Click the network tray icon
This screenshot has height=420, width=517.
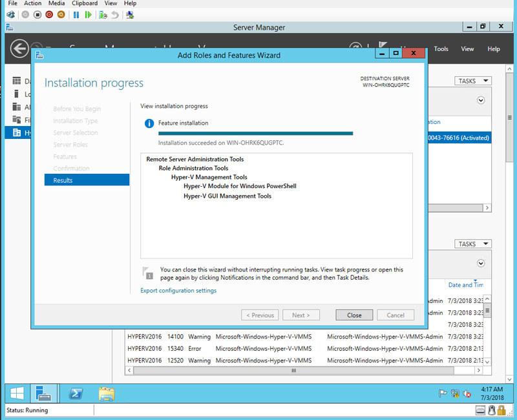coord(455,394)
